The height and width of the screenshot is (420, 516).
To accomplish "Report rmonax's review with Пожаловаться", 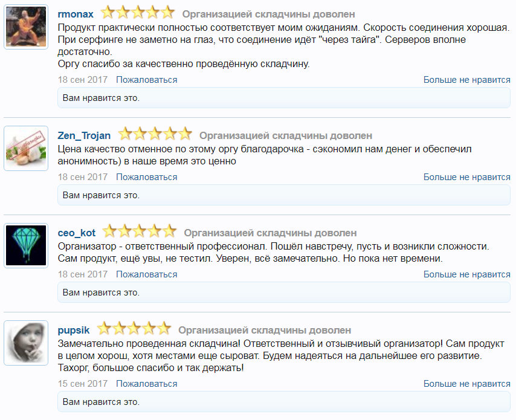I will 147,80.
